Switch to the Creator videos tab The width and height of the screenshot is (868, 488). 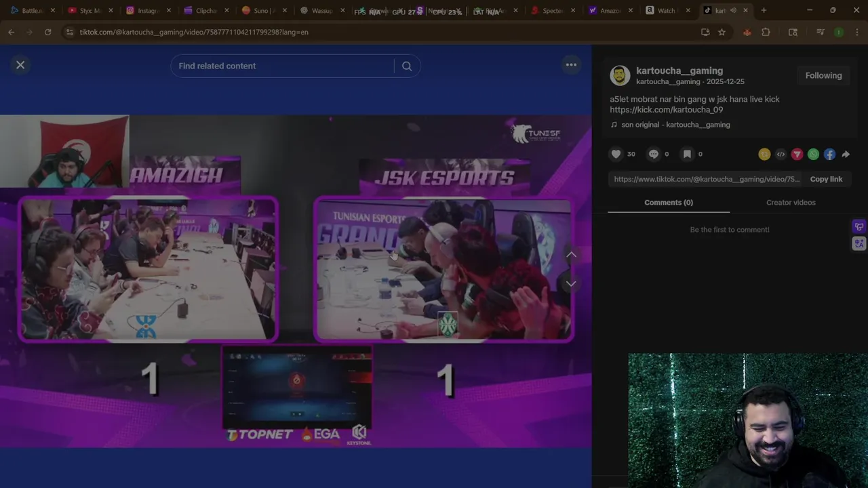[x=791, y=202]
